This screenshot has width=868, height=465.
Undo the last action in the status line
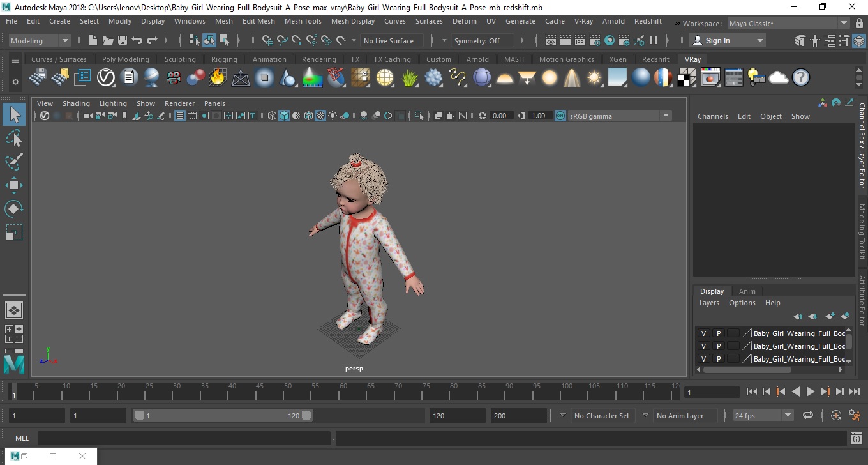tap(137, 40)
